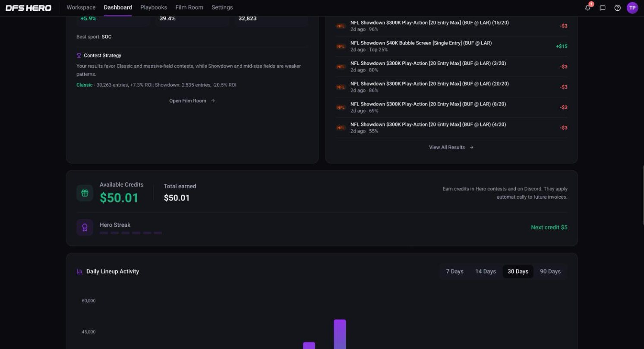Click the NFL badge on the (15/20) entry
Viewport: 644px width, 349px height.
point(341,26)
